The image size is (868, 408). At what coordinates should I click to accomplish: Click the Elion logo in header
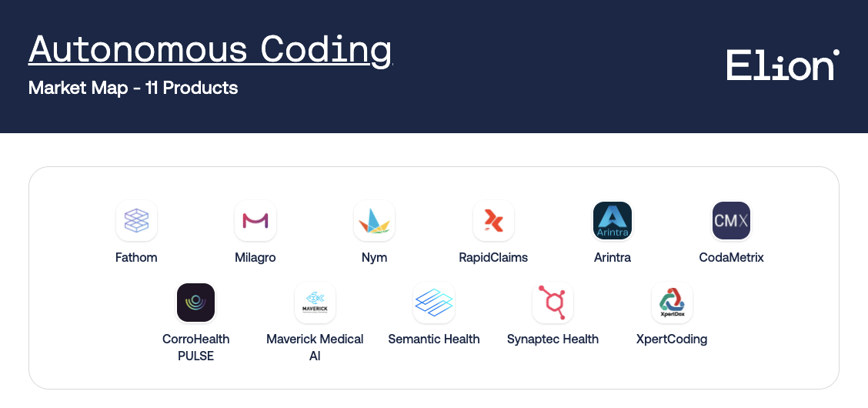click(x=783, y=65)
